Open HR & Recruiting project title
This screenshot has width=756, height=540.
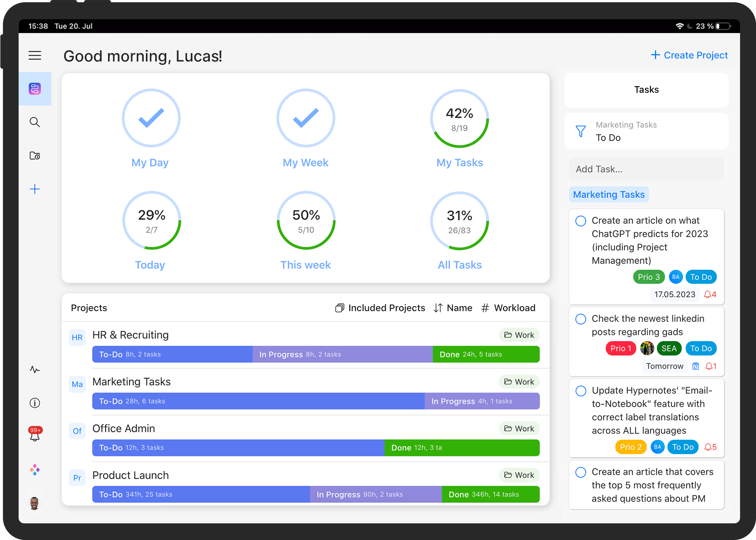tap(131, 335)
